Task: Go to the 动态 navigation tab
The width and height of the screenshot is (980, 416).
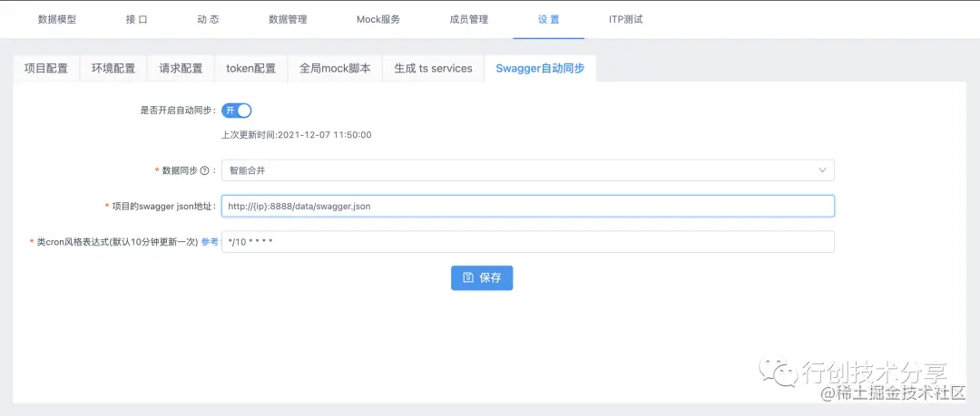Action: click(208, 19)
